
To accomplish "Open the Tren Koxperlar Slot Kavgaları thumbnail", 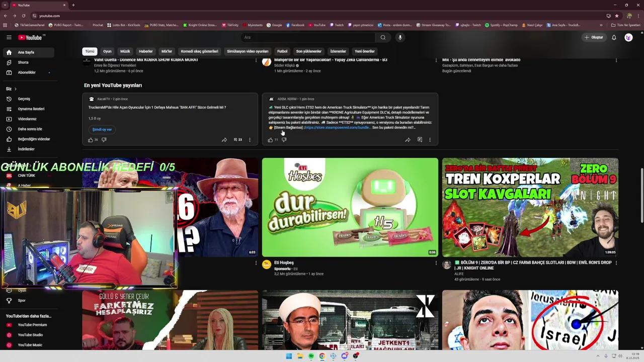I will pos(530,207).
